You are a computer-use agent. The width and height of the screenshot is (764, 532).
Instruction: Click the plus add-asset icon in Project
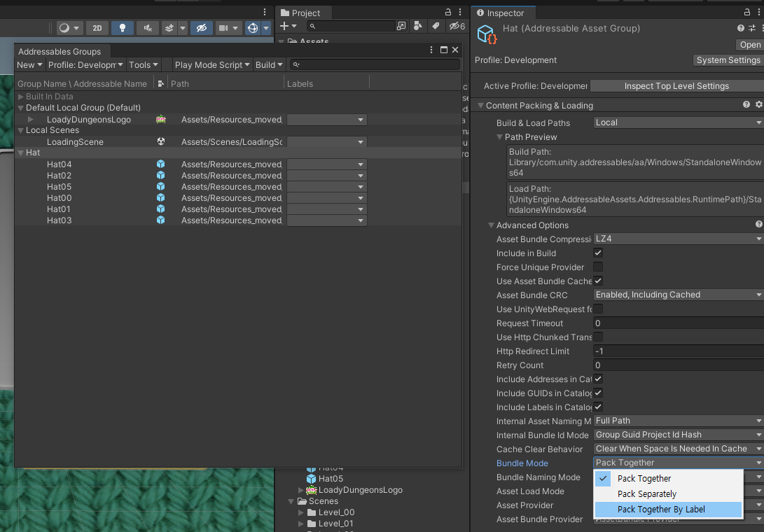pos(284,26)
